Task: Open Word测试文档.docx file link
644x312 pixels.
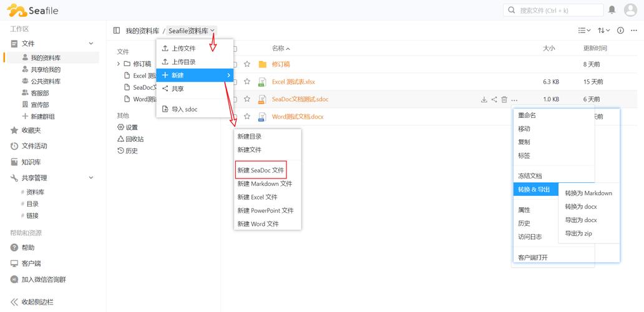Action: 298,117
